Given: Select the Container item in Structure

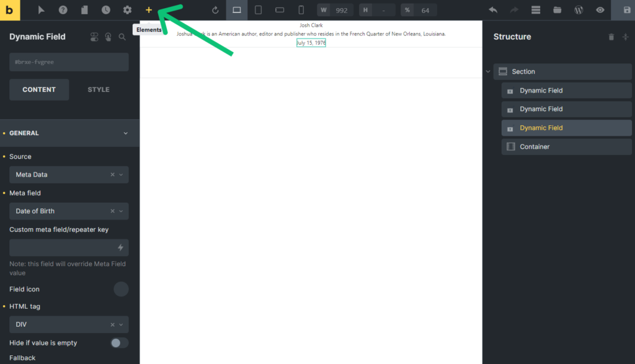Looking at the screenshot, I should (566, 146).
